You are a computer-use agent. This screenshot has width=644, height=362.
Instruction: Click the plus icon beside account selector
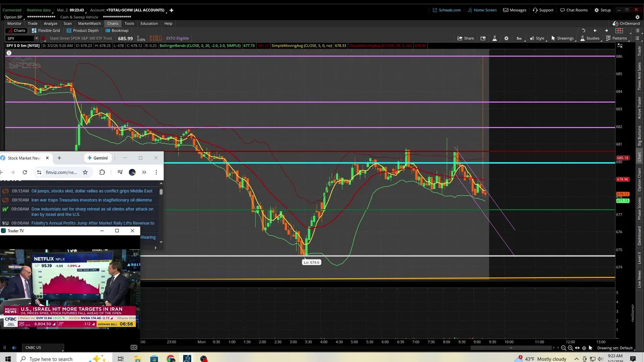[171, 10]
